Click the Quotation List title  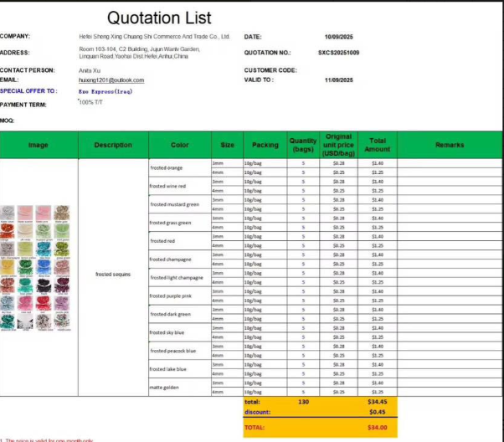[159, 18]
